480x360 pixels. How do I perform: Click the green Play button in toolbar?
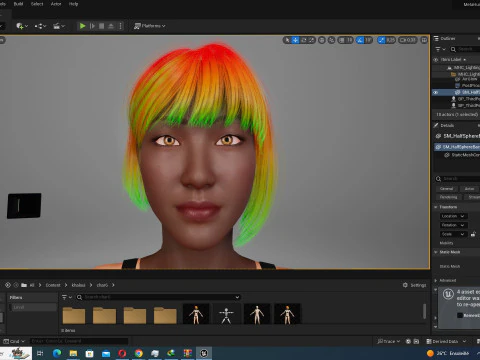tap(82, 26)
